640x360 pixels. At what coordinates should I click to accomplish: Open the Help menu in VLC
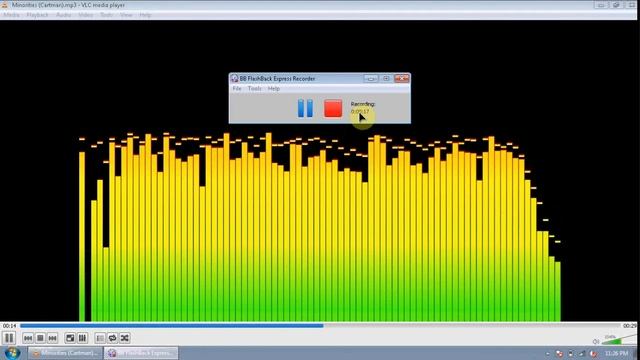145,15
